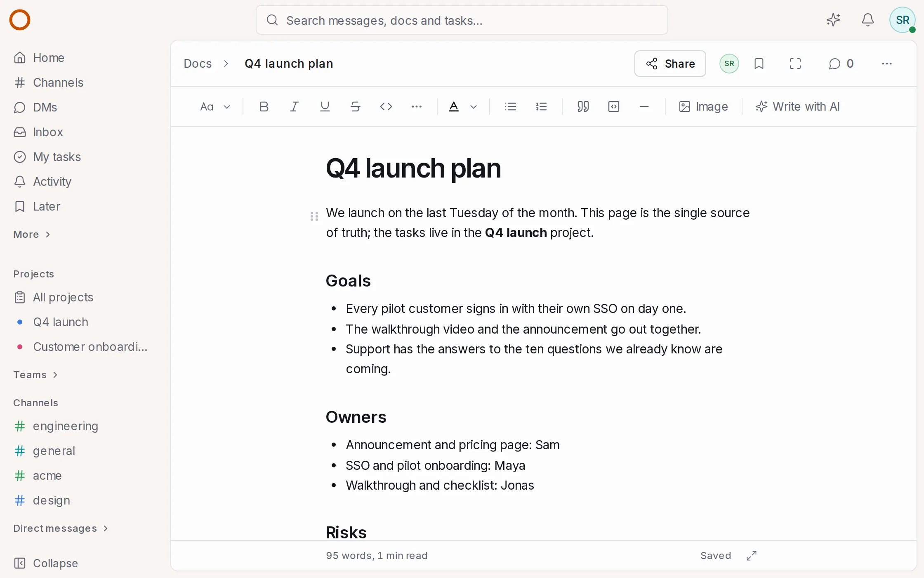Open the AI assistant sparkle icon
Viewport: 924px width, 578px height.
(833, 20)
